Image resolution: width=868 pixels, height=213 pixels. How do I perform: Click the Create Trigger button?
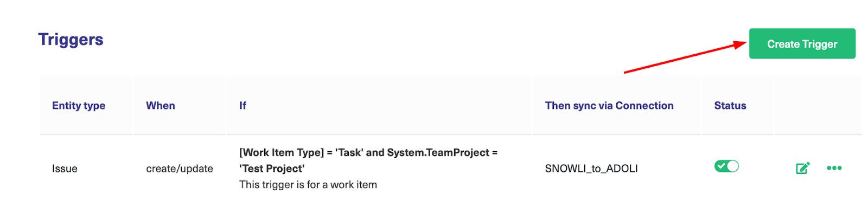[x=802, y=44]
